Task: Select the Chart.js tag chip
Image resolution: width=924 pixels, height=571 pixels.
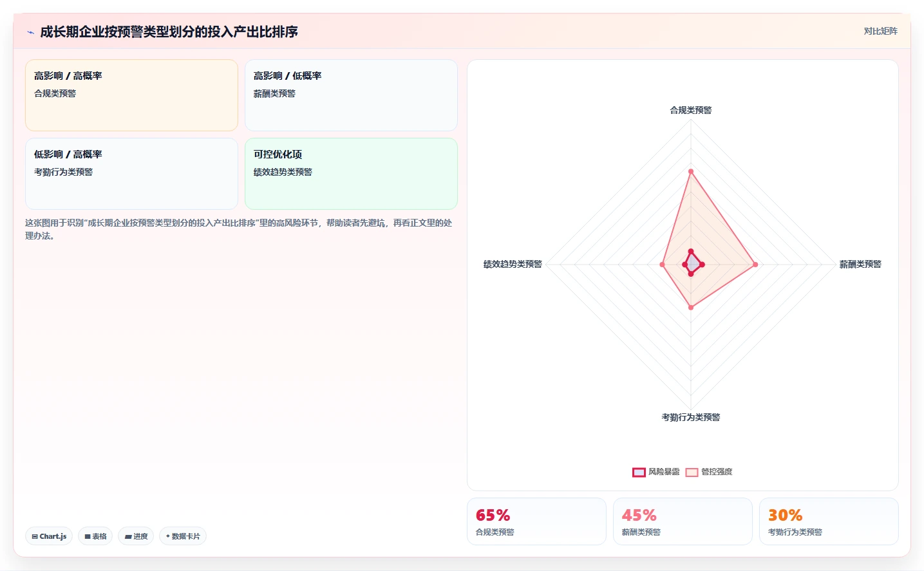Action: pyautogui.click(x=49, y=536)
